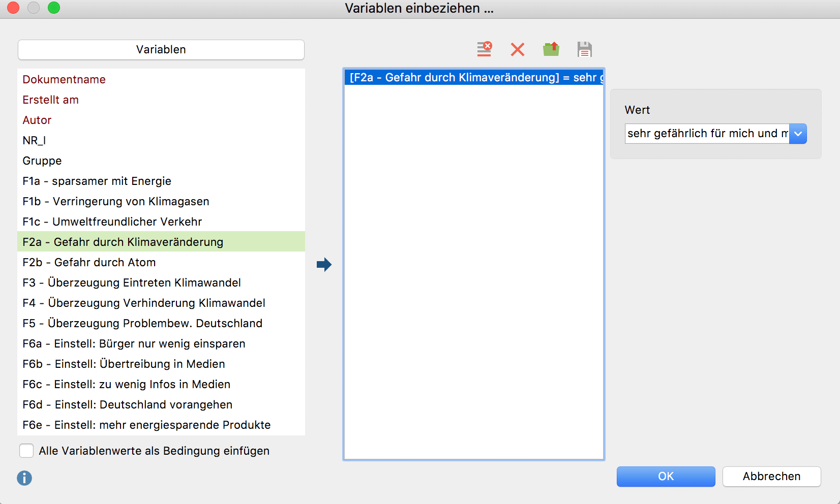Image resolution: width=840 pixels, height=504 pixels.
Task: Select F5 - Überzeugung Problembew. Deutschland
Action: pyautogui.click(x=161, y=323)
